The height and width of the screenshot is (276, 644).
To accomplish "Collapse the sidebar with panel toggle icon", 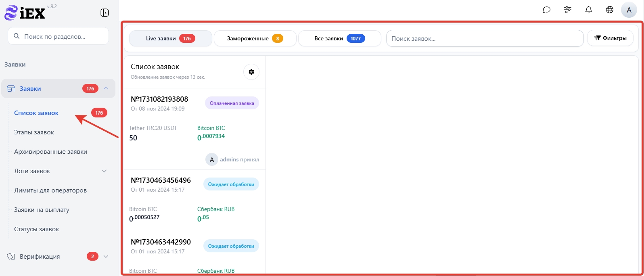I will (105, 13).
